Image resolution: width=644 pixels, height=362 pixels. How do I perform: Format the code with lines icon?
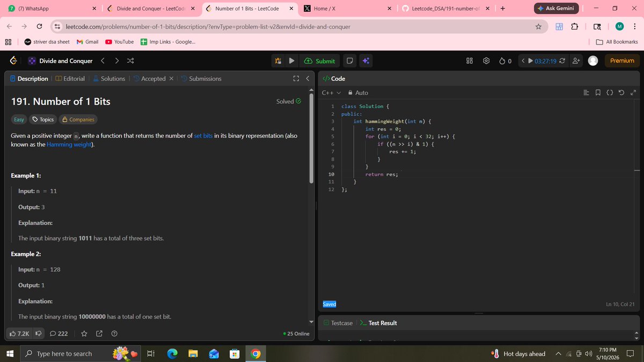tap(586, 93)
